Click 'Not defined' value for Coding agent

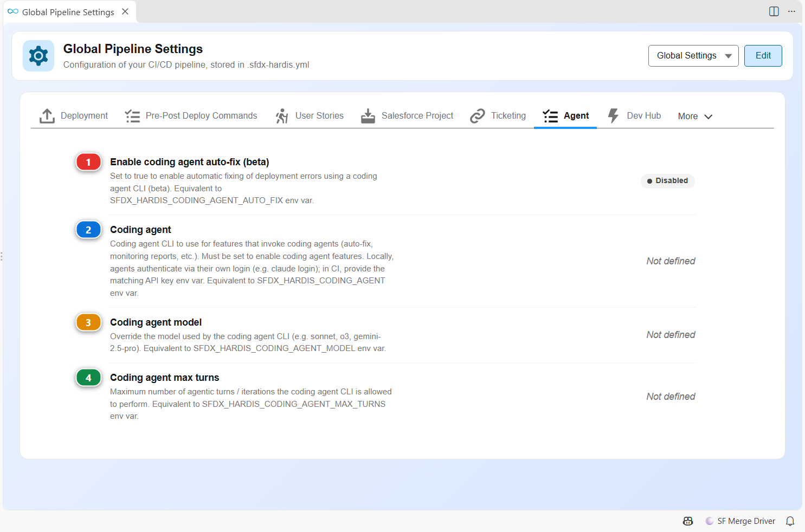pos(671,261)
